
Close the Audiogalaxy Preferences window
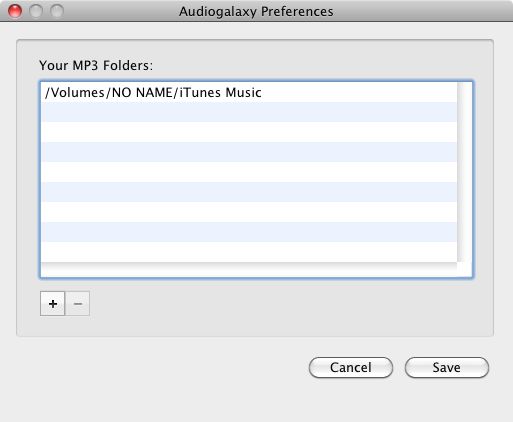(x=15, y=11)
